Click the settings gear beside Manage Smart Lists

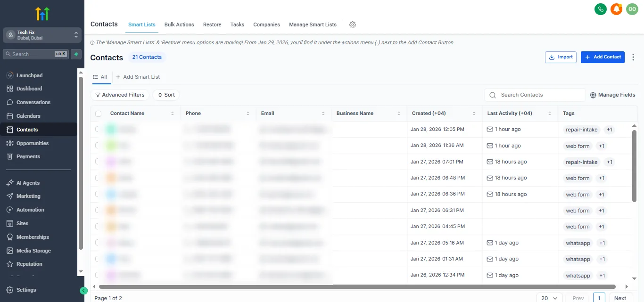click(x=352, y=24)
